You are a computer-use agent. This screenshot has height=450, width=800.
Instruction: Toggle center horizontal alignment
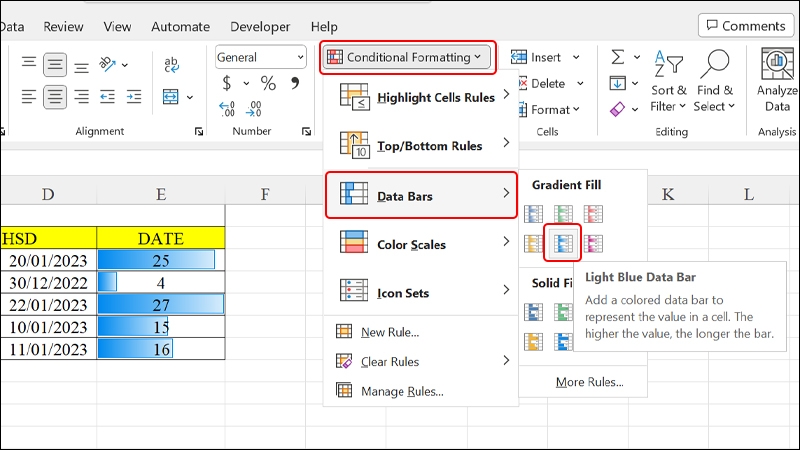click(x=55, y=96)
